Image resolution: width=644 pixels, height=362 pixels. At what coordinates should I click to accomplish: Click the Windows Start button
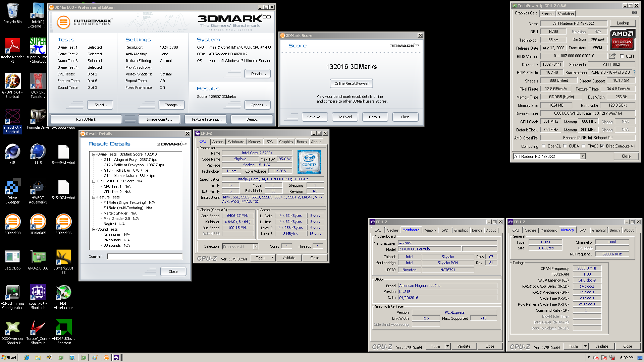[x=9, y=358]
